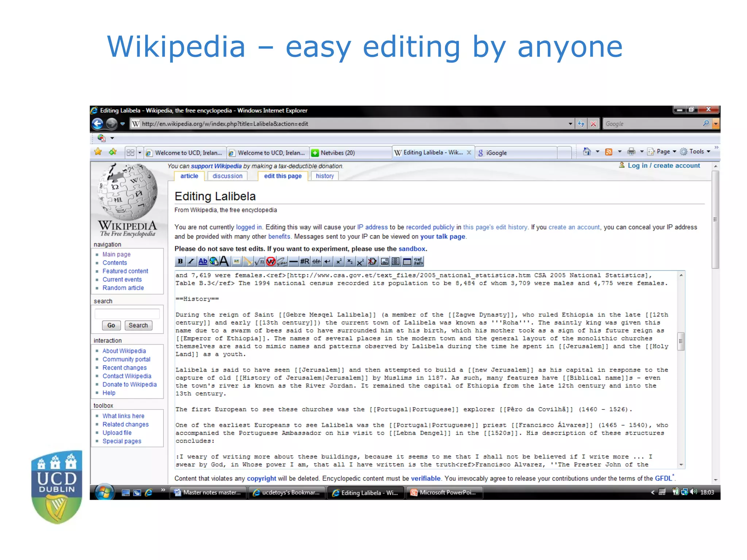Click the sidebar Search button
This screenshot has height=560, width=747.
[x=138, y=325]
